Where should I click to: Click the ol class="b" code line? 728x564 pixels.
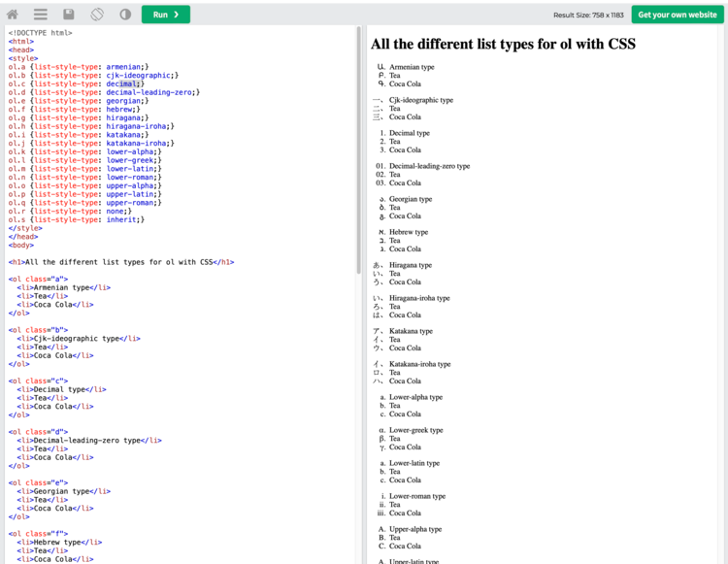[38, 330]
